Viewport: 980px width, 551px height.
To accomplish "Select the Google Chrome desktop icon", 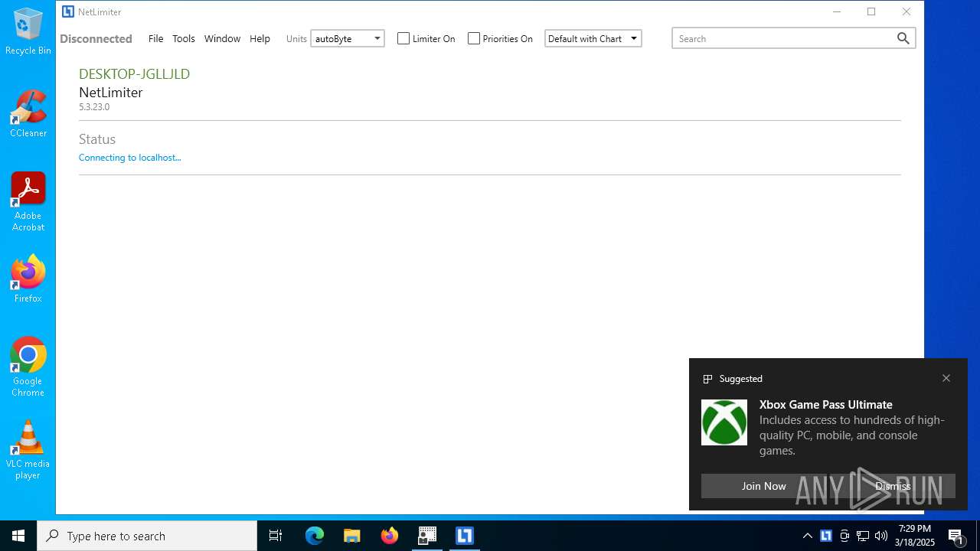I will pos(28,367).
